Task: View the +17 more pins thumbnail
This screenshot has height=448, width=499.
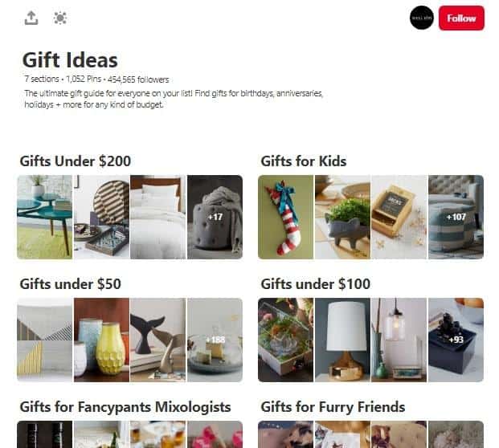Action: click(215, 217)
